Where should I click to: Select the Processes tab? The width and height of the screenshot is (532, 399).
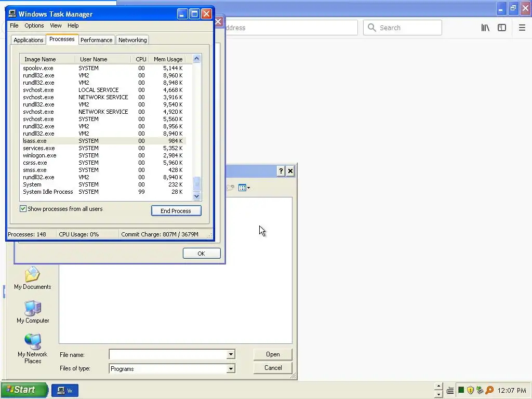click(x=62, y=39)
